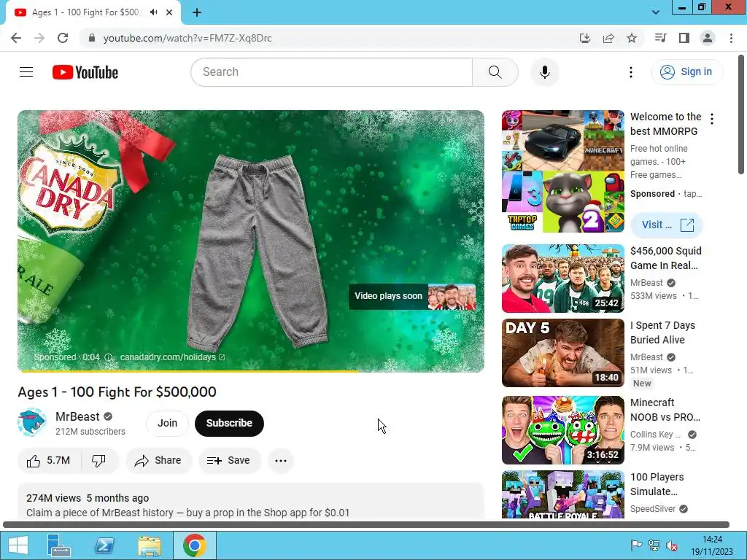Open the tab search dropdown chevron
The image size is (747, 560).
[656, 12]
